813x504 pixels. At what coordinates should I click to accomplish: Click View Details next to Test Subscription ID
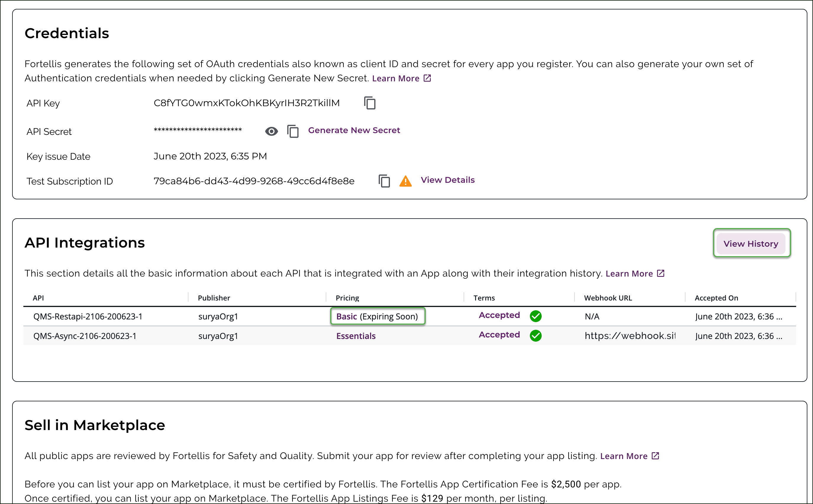tap(448, 180)
